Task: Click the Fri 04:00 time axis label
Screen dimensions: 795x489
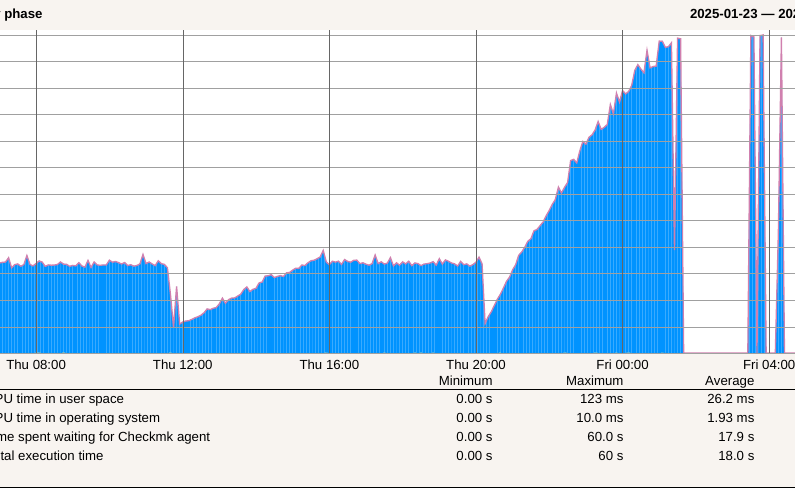Action: pos(768,365)
